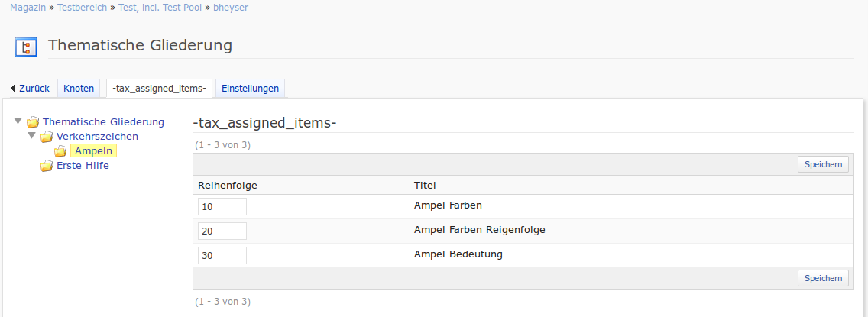868x317 pixels.
Task: Collapse the Verkehrszeichen tree node
Action: pos(32,136)
